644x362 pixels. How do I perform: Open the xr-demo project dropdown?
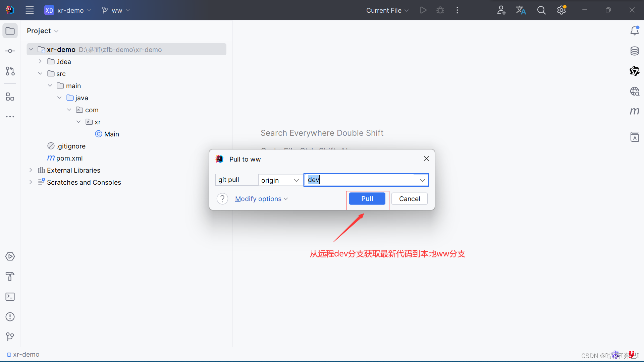click(x=68, y=10)
